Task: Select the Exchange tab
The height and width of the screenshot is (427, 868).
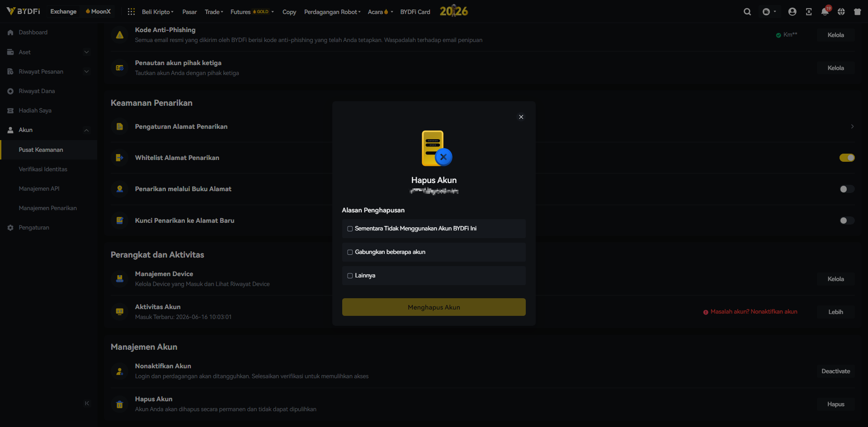Action: (x=63, y=11)
